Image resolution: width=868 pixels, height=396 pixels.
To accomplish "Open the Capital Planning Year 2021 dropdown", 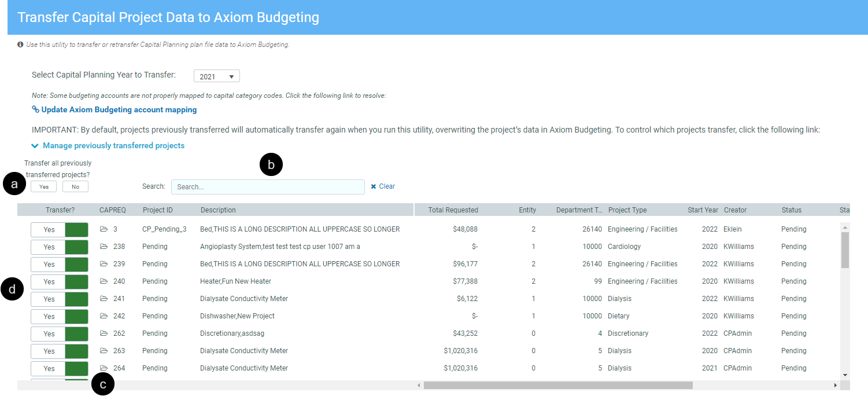I will [216, 76].
